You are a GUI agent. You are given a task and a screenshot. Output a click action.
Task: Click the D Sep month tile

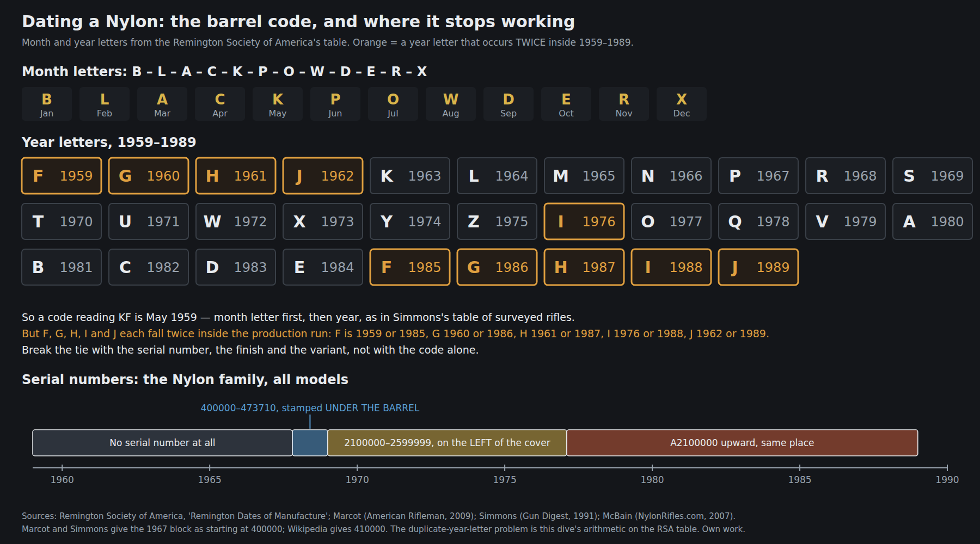509,104
